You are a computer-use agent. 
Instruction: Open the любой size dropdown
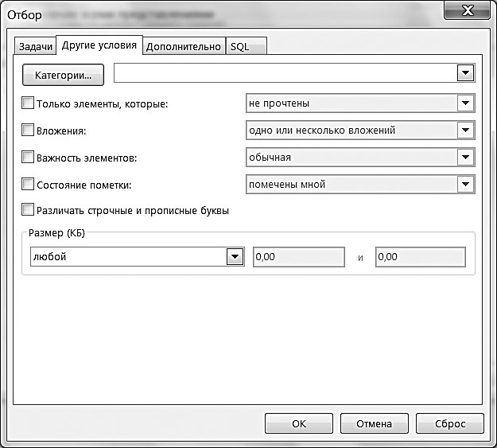click(235, 257)
